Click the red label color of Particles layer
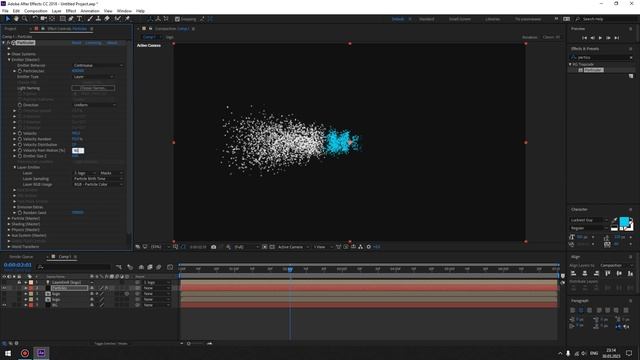This screenshot has height=360, width=640. [x=31, y=288]
